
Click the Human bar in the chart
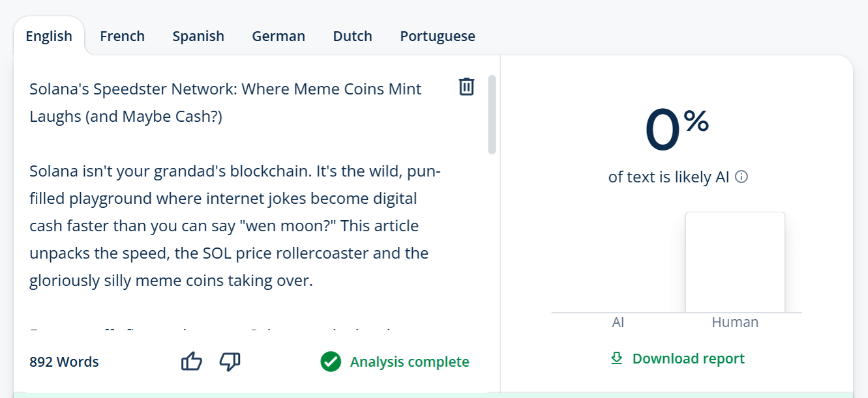pos(735,263)
